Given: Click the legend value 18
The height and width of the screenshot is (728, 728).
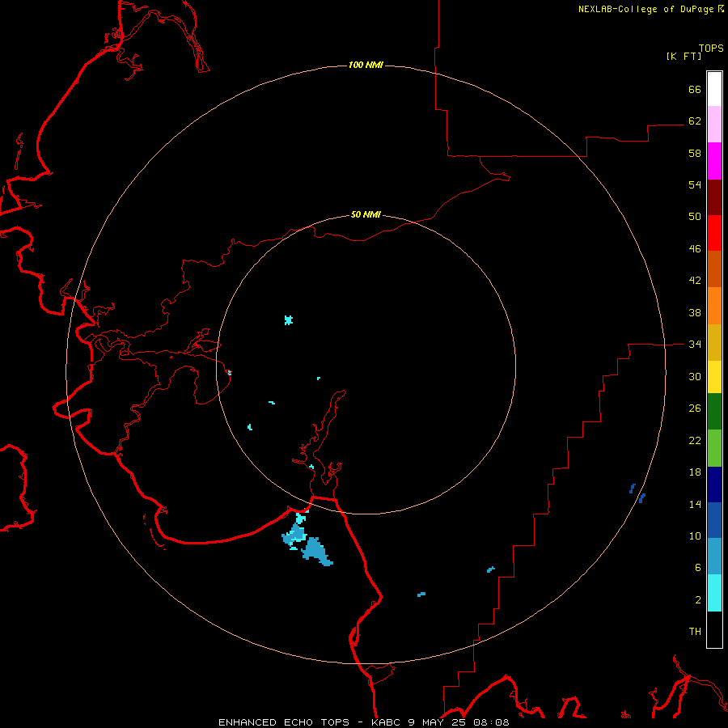Looking at the screenshot, I should pyautogui.click(x=695, y=472).
